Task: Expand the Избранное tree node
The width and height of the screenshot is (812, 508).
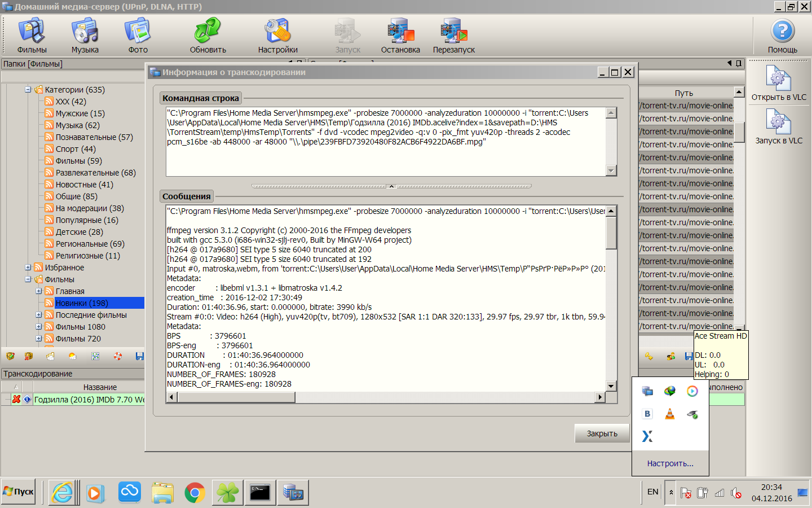Action: 28,268
